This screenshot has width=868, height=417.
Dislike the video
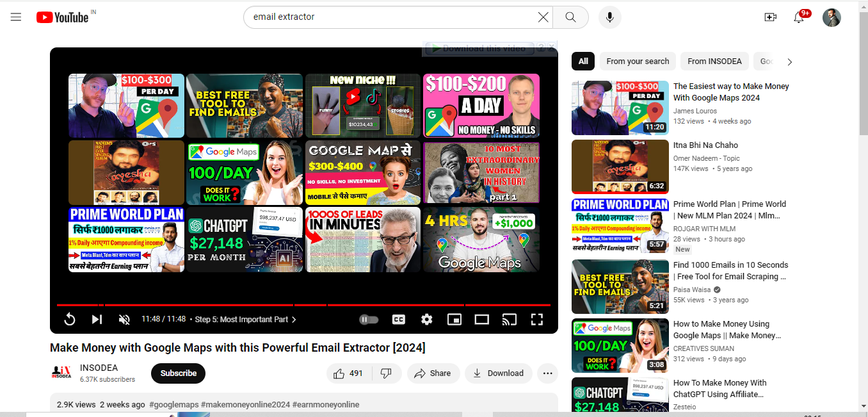click(386, 373)
